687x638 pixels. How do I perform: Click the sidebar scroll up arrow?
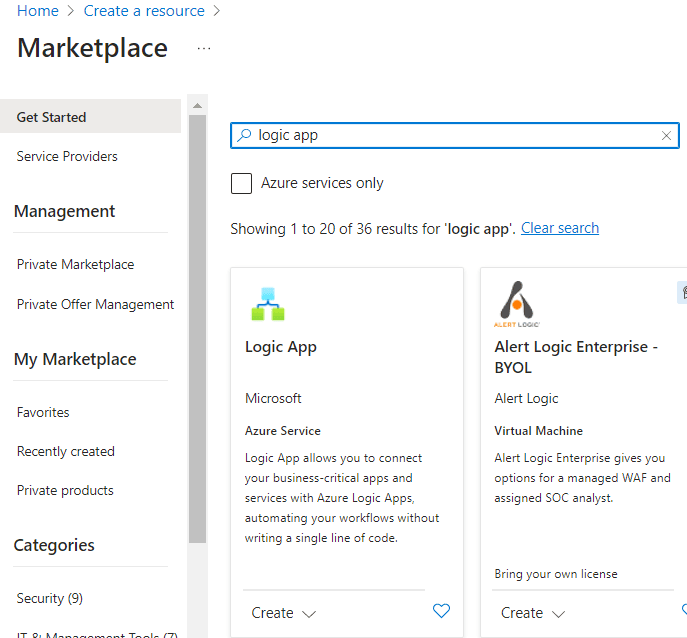pos(198,106)
